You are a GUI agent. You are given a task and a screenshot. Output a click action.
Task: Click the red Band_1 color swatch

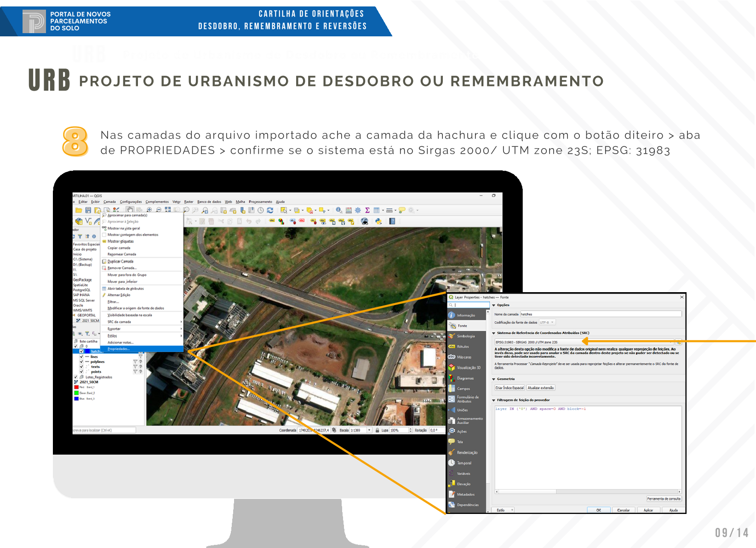pyautogui.click(x=76, y=387)
